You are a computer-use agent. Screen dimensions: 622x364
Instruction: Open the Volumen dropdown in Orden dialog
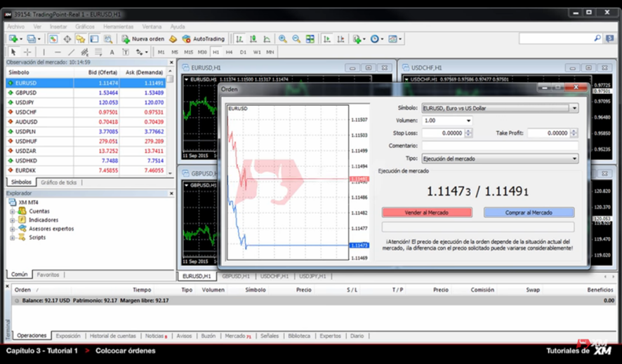pyautogui.click(x=468, y=121)
